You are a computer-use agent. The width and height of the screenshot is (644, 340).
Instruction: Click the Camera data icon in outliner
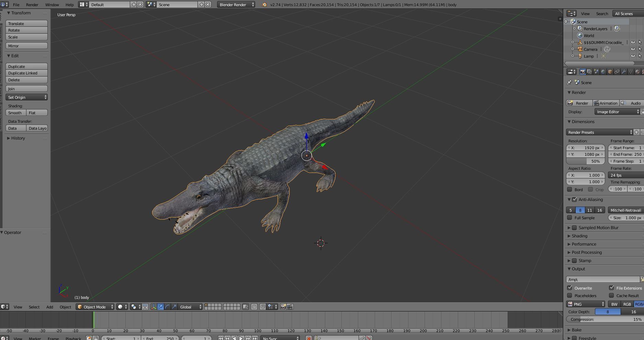[607, 49]
